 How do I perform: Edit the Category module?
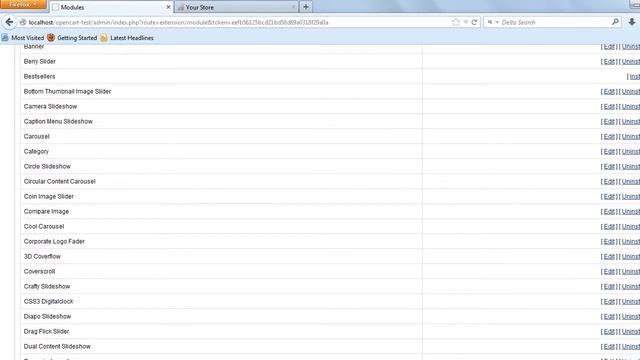click(609, 151)
